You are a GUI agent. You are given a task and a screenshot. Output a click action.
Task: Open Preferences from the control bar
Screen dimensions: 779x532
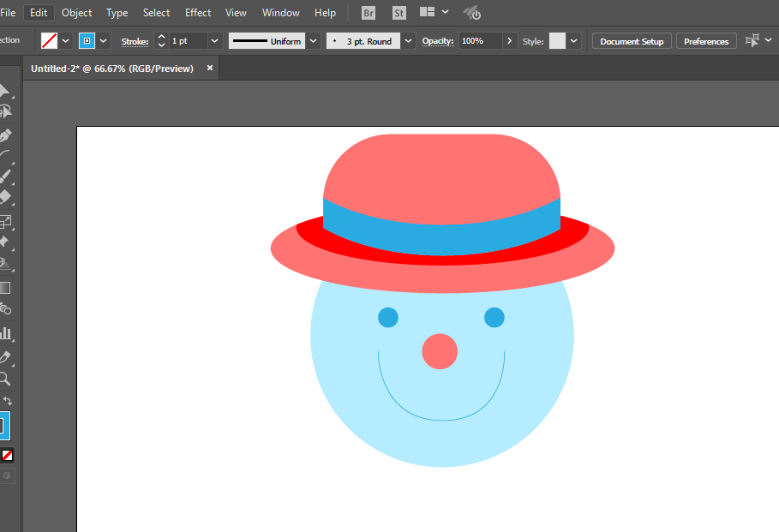pos(705,41)
